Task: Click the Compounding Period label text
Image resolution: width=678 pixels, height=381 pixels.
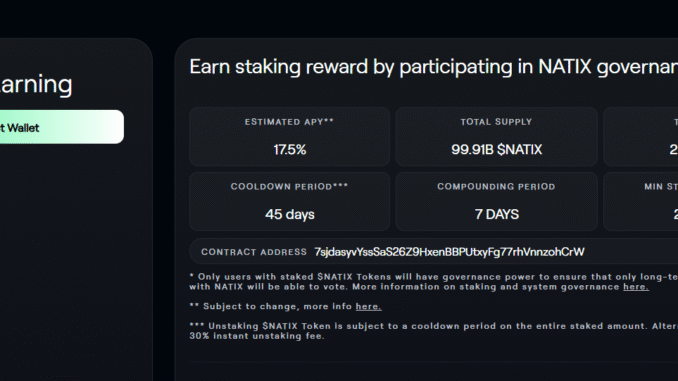Action: (x=496, y=187)
